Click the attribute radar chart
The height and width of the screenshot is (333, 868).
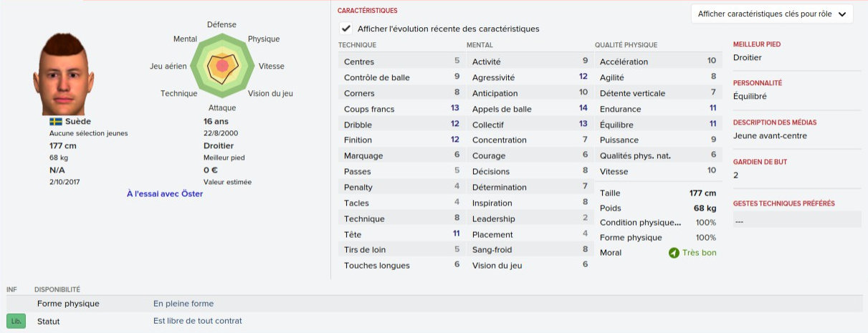221,66
